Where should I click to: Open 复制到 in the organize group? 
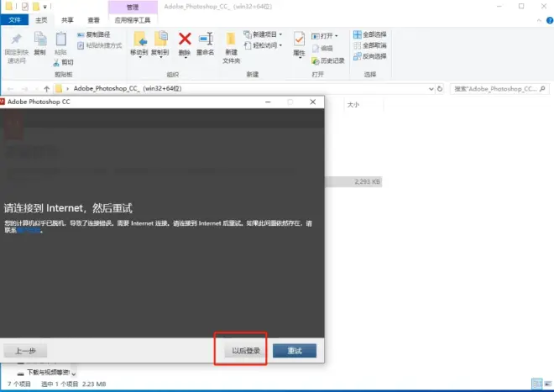tap(160, 44)
